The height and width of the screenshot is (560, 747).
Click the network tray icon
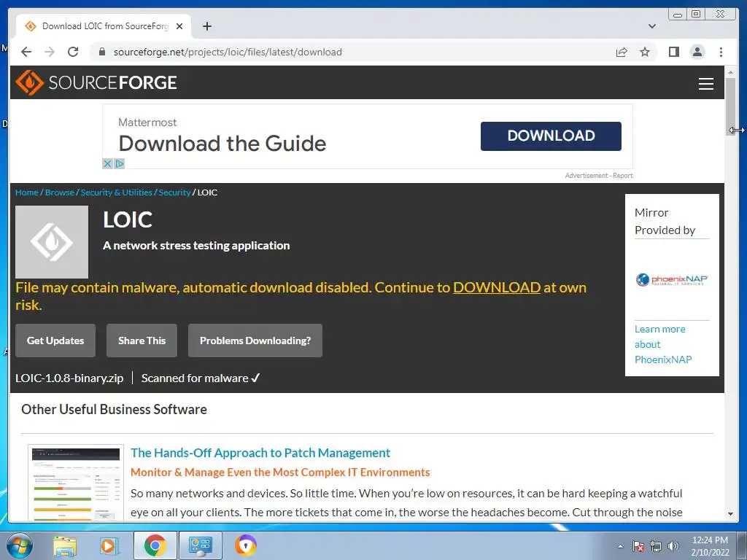[x=656, y=546]
